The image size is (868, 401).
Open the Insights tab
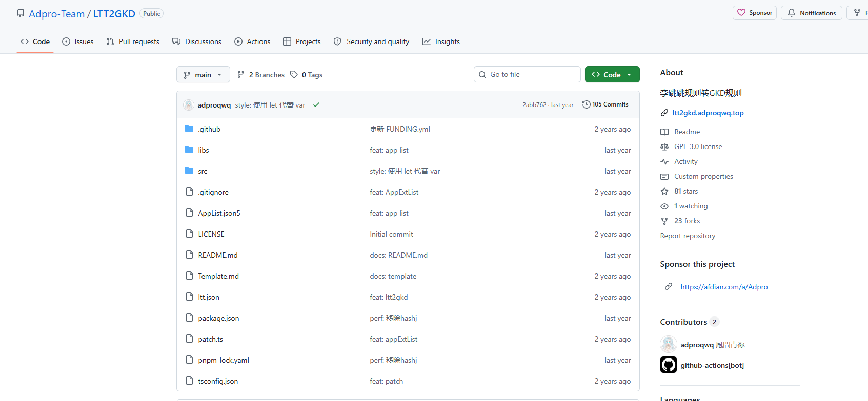tap(441, 41)
